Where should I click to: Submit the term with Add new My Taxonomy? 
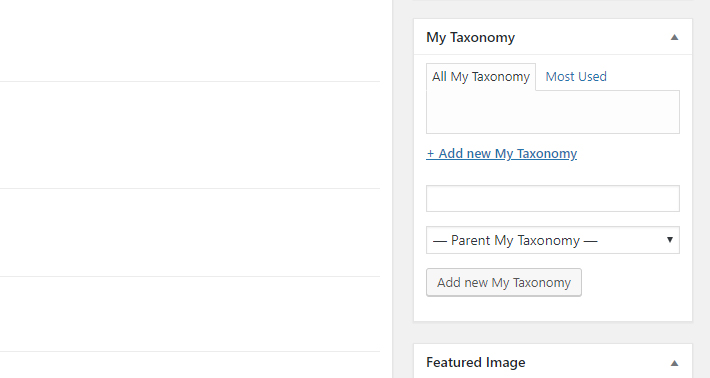pyautogui.click(x=504, y=282)
